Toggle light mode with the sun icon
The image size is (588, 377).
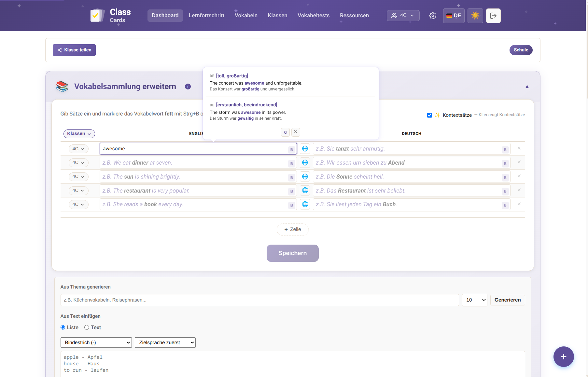tap(475, 15)
